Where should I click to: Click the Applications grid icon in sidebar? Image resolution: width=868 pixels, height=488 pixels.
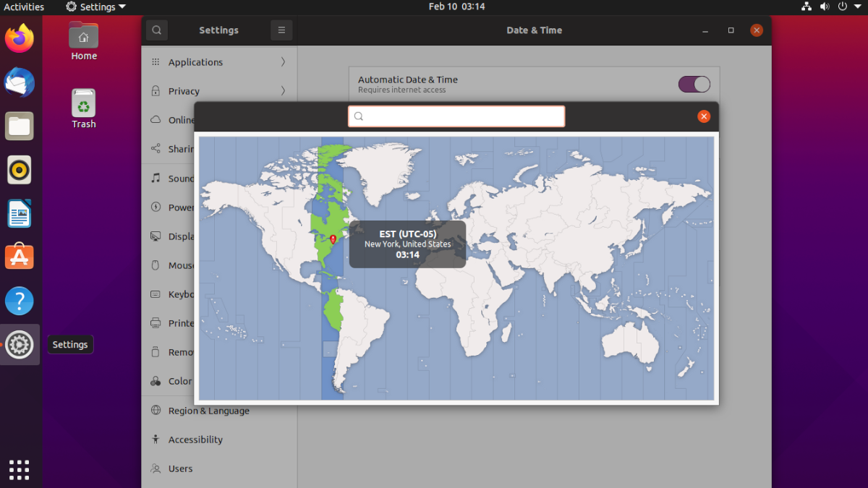coord(156,62)
